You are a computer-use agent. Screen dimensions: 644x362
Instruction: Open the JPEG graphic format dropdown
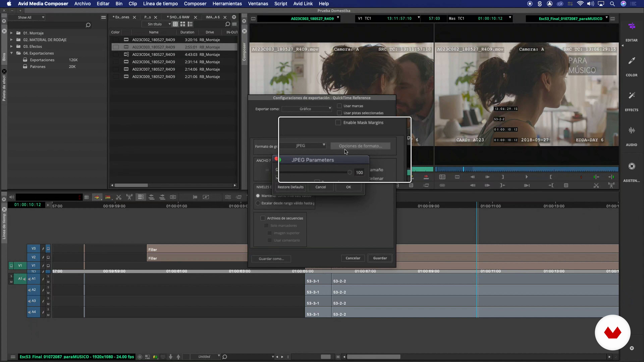click(x=303, y=146)
